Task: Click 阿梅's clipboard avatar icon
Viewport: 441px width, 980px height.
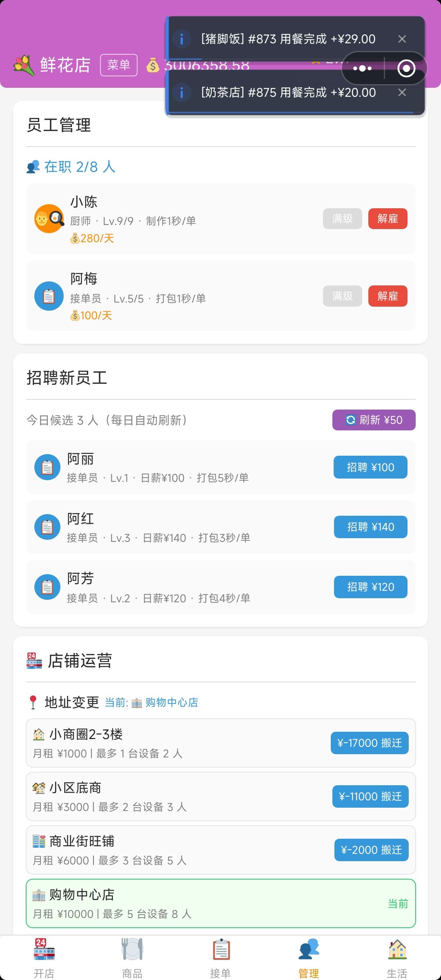Action: pyautogui.click(x=49, y=296)
